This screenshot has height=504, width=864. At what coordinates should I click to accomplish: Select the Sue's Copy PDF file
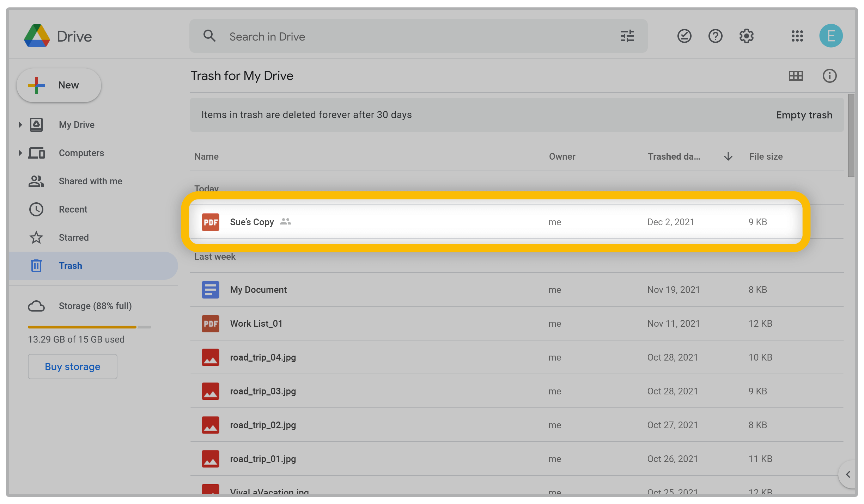tap(252, 222)
